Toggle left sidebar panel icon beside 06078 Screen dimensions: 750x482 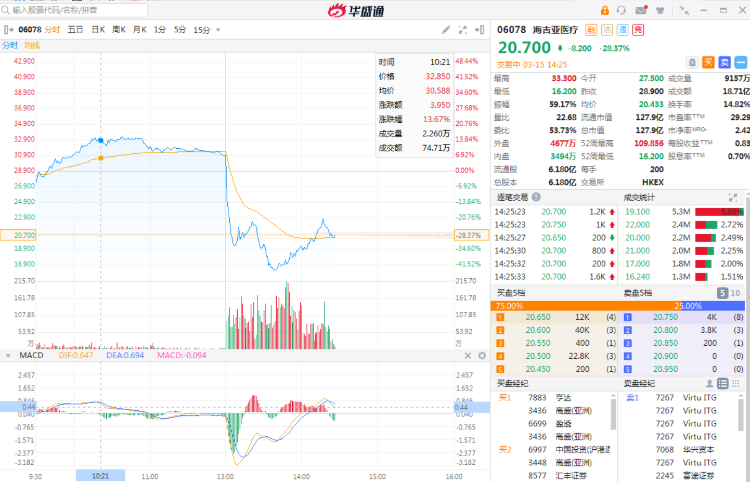pyautogui.click(x=9, y=30)
